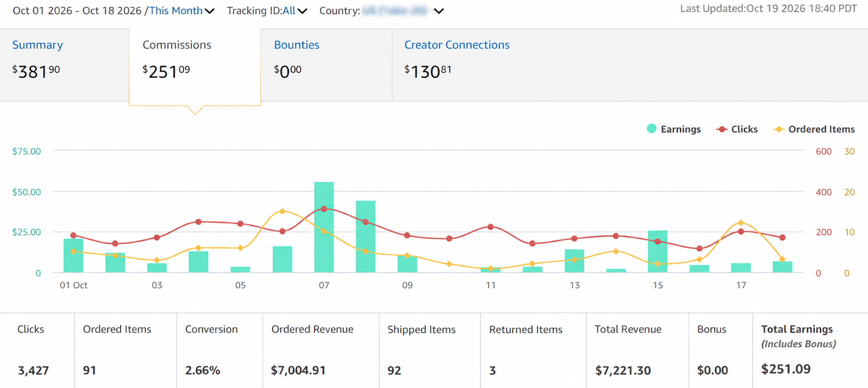
Task: Click the Oct 01 2026 - Oct 18 2026 date text
Action: [77, 11]
